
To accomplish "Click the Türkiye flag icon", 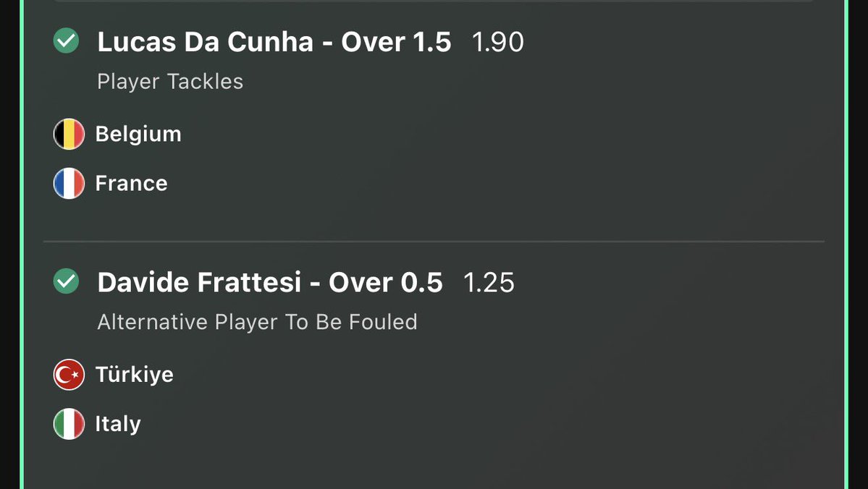I will [69, 375].
